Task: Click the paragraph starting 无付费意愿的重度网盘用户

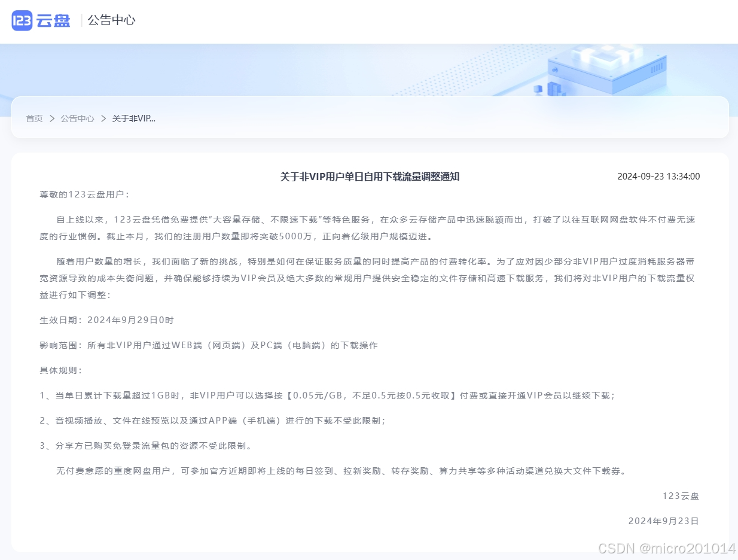Action: coord(341,471)
